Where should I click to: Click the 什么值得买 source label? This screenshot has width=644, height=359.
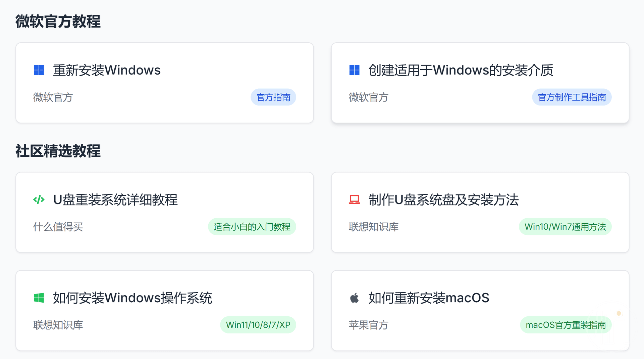[58, 227]
